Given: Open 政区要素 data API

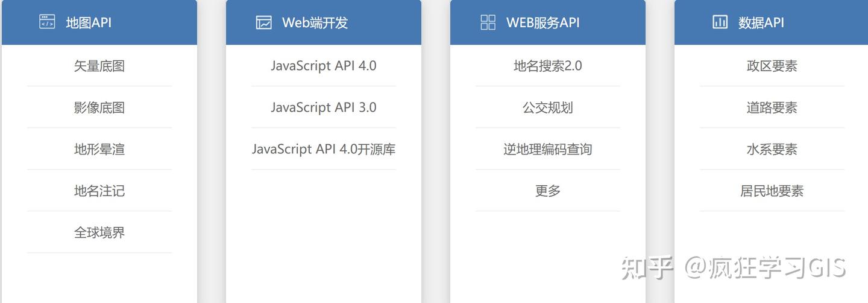Looking at the screenshot, I should [772, 66].
